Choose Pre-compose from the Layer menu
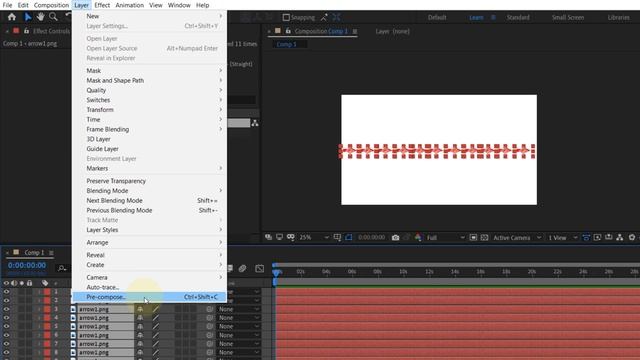The height and width of the screenshot is (360, 640). tap(149, 297)
